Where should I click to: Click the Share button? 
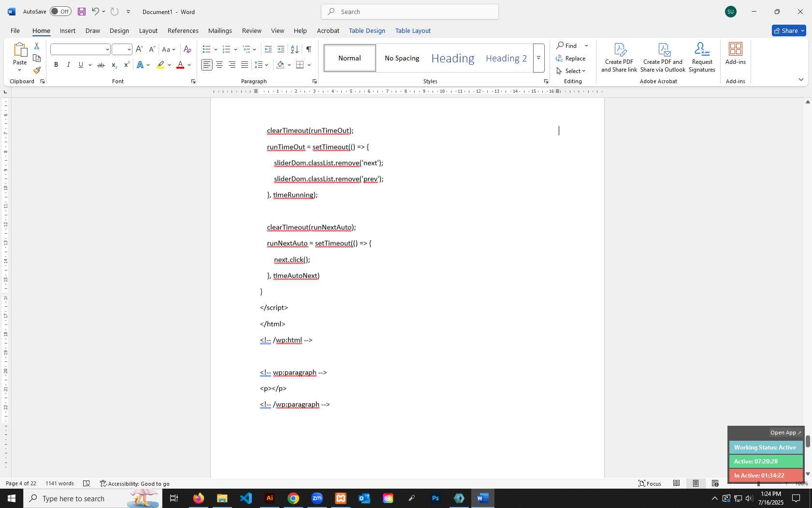pos(789,30)
